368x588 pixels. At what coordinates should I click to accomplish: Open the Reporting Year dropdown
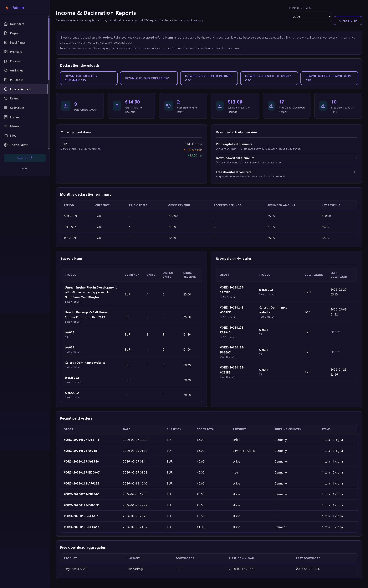310,17
